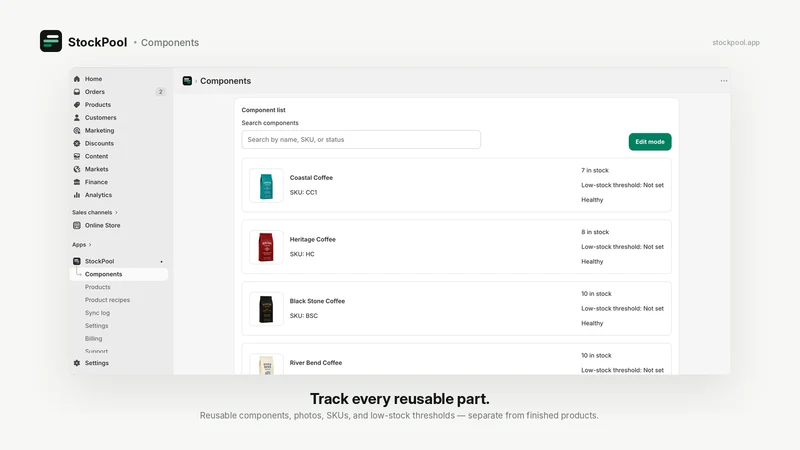Click the Coastal Coffee product thumbnail
The image size is (800, 450).
pos(266,186)
